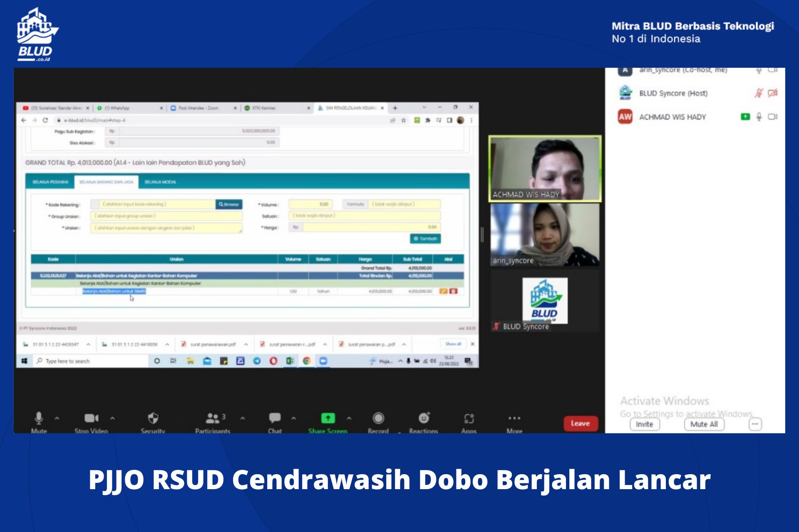The image size is (799, 532).
Task: Mute the microphone in Zoom toolbar
Action: click(39, 418)
